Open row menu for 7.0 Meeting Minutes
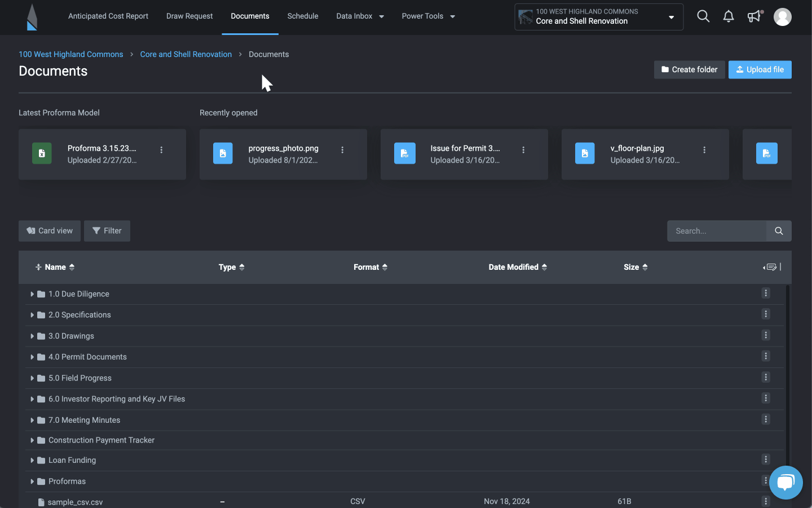The image size is (812, 508). tap(766, 419)
